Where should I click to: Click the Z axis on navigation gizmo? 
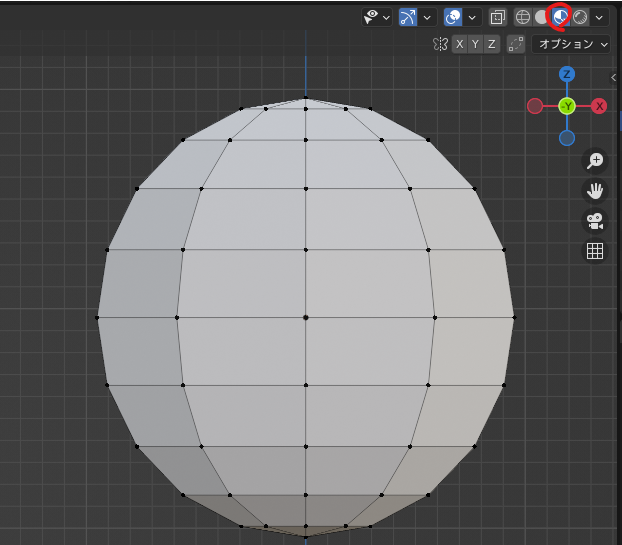click(567, 74)
